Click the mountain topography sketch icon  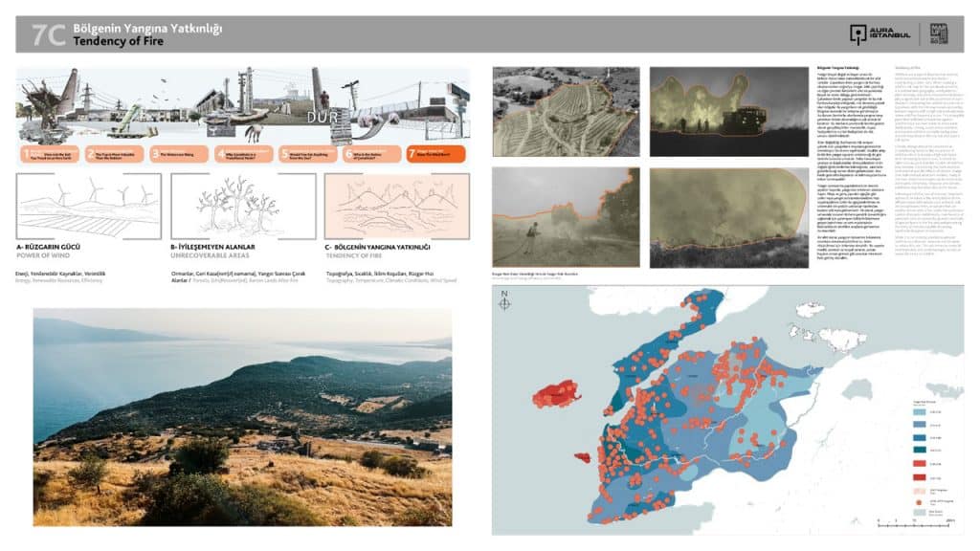point(395,206)
